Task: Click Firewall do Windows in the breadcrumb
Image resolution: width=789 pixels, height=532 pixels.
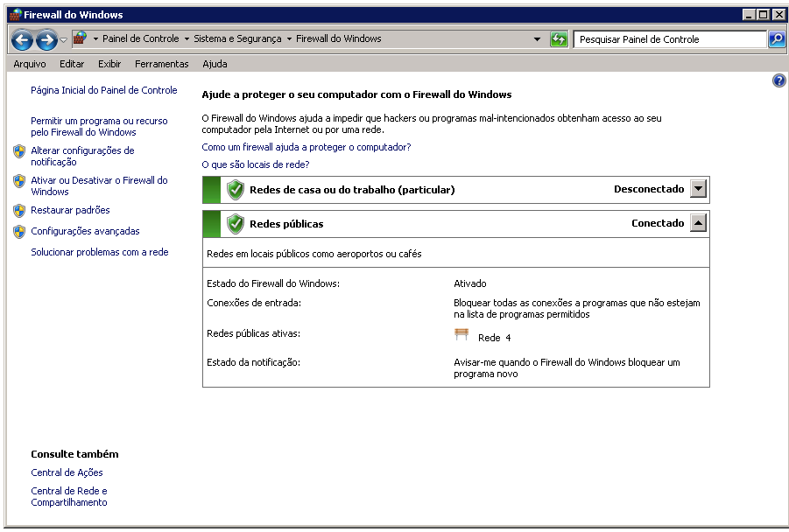Action: pos(339,38)
